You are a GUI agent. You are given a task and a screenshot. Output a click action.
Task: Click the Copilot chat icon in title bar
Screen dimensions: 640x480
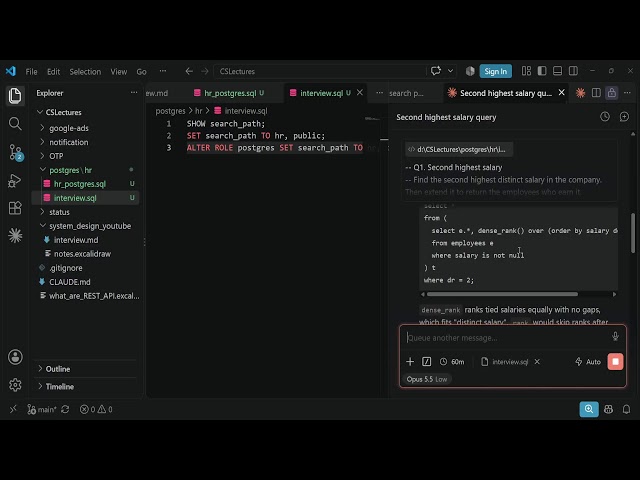coord(436,71)
